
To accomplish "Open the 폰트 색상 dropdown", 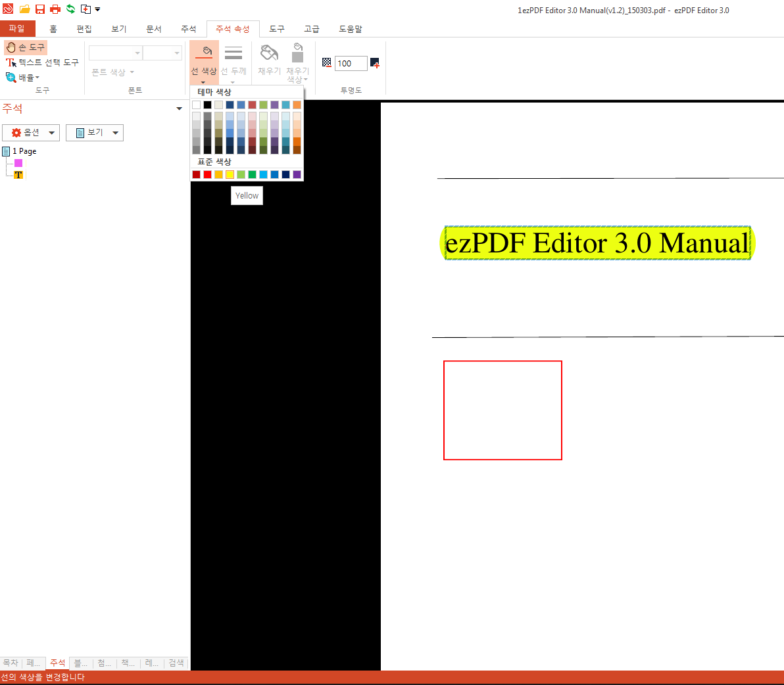I will coord(113,72).
